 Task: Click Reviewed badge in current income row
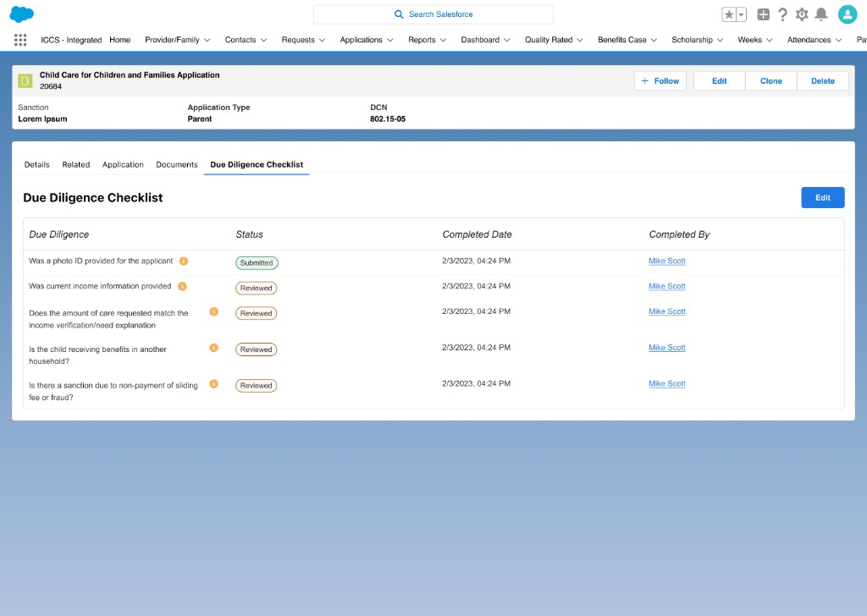pyautogui.click(x=256, y=289)
